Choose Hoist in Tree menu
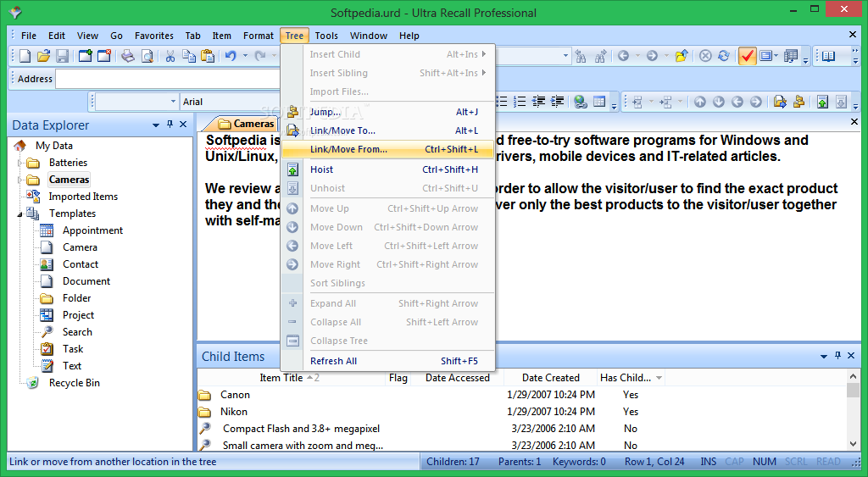Screen dimensions: 868x477 [x=388, y=169]
